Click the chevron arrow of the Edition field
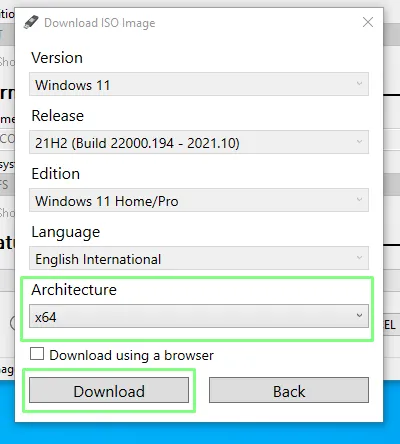 (x=359, y=199)
